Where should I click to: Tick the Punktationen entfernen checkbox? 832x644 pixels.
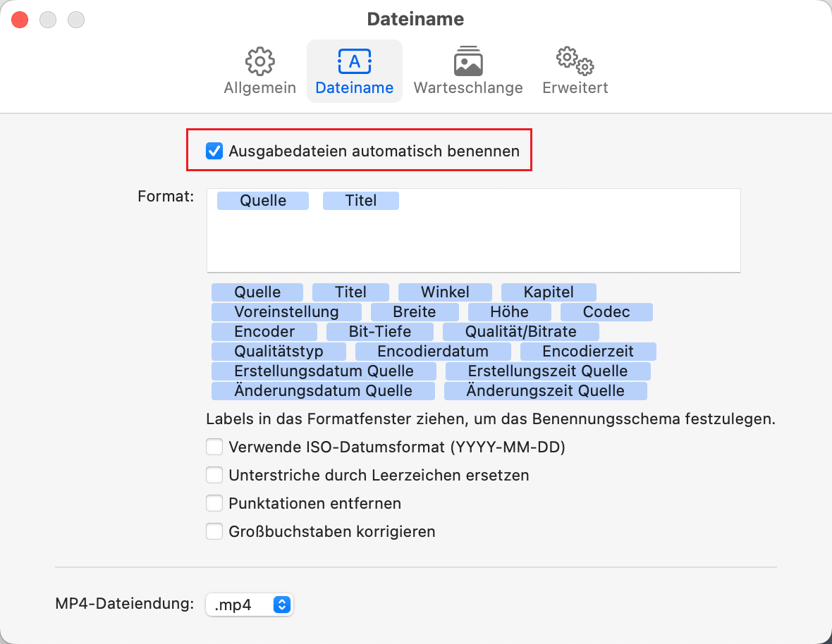(x=214, y=503)
